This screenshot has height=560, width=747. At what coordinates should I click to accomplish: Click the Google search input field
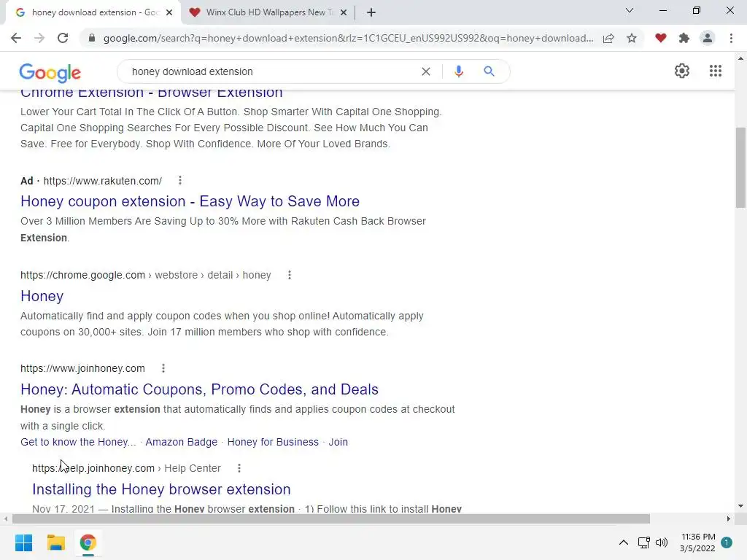coord(271,71)
